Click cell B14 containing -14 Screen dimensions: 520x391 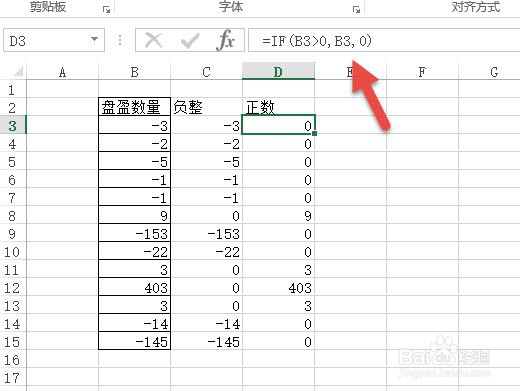[134, 323]
